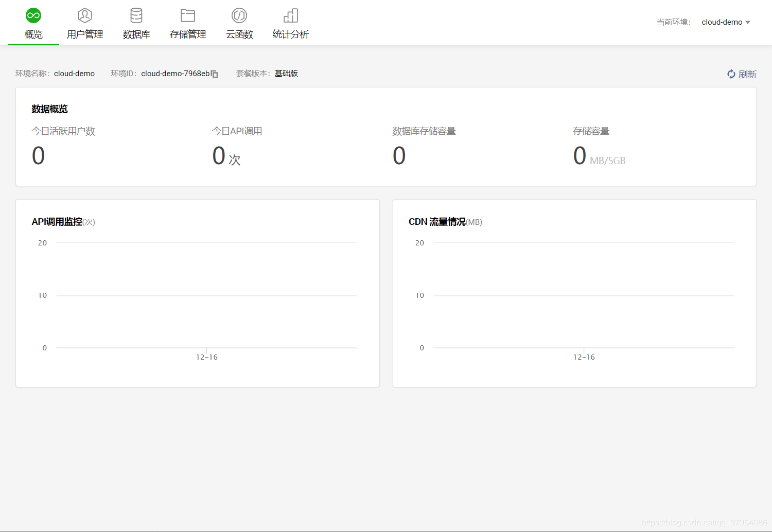This screenshot has width=772, height=532.
Task: Open the 数据库 database icon
Action: tap(136, 15)
